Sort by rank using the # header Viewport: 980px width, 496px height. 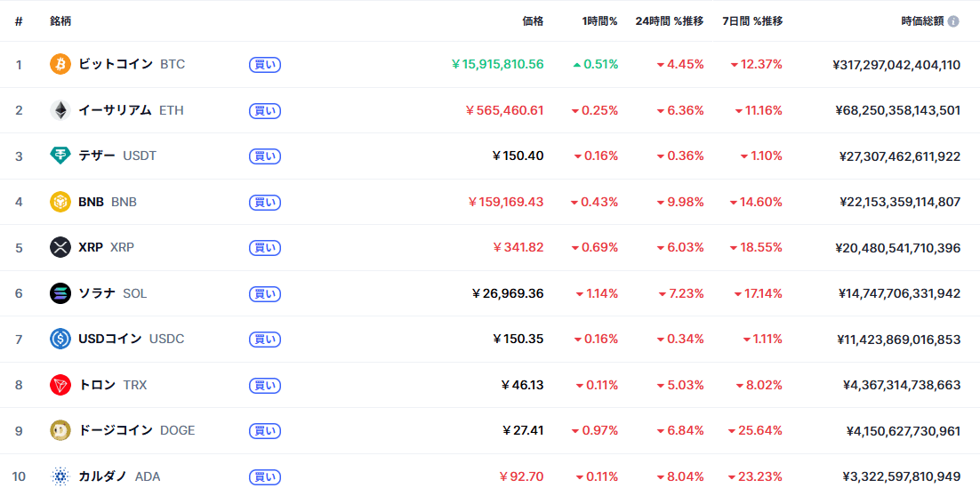(x=19, y=21)
